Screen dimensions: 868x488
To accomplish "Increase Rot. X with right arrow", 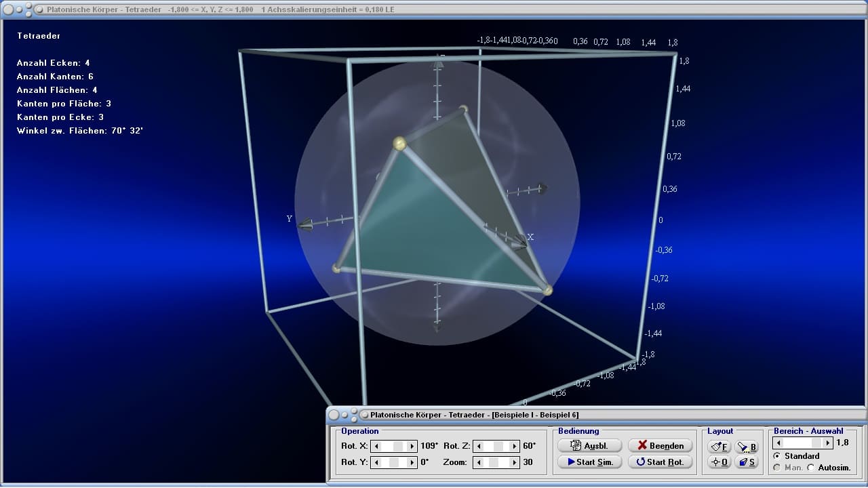I will click(x=412, y=446).
